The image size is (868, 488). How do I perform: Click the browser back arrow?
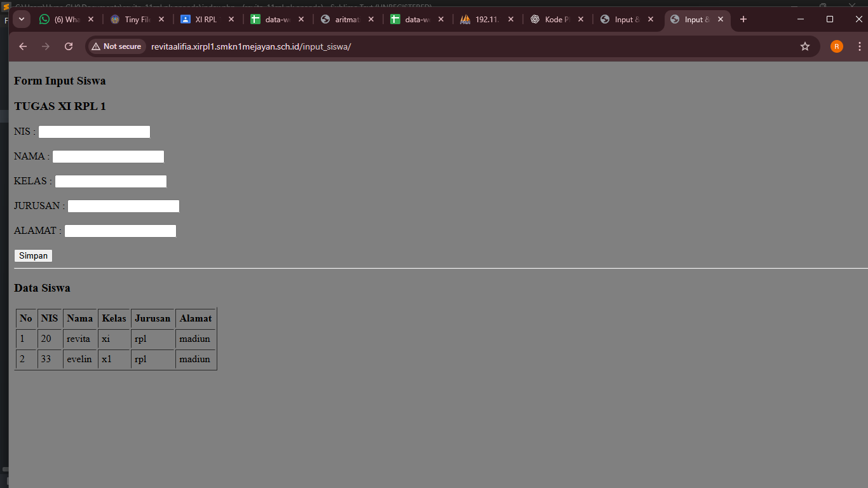23,46
